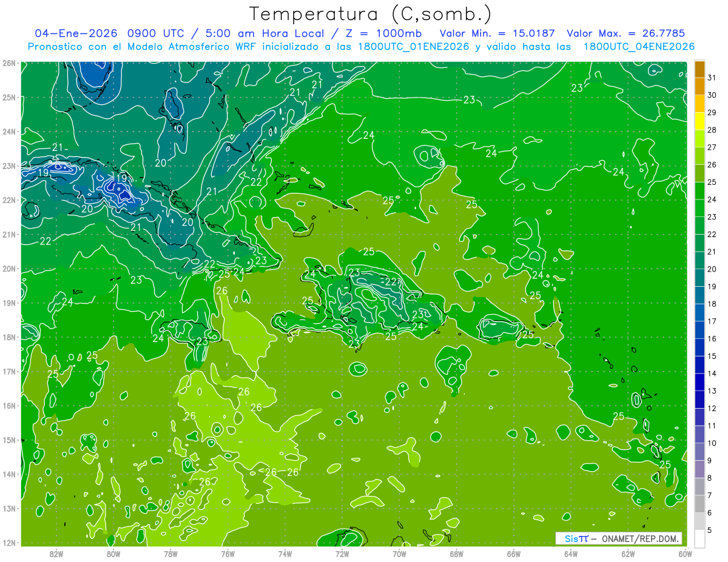Click the pressure level "Z = 1000mb"
Image resolution: width=728 pixels, height=562 pixels.
click(383, 33)
